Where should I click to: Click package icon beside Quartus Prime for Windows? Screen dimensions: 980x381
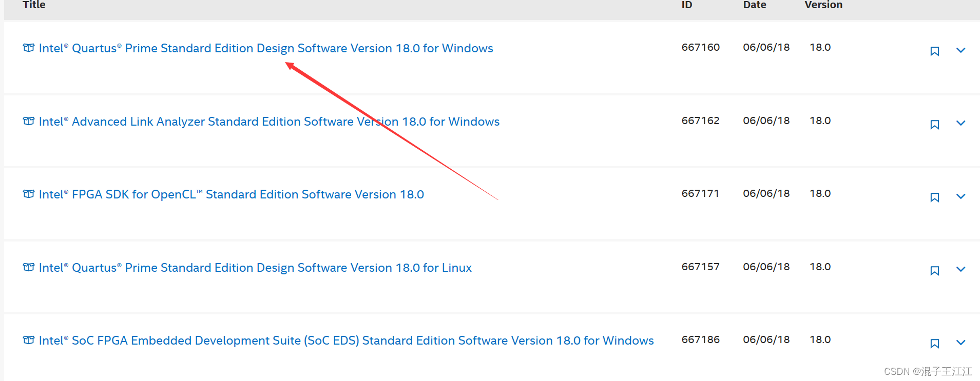[x=29, y=48]
